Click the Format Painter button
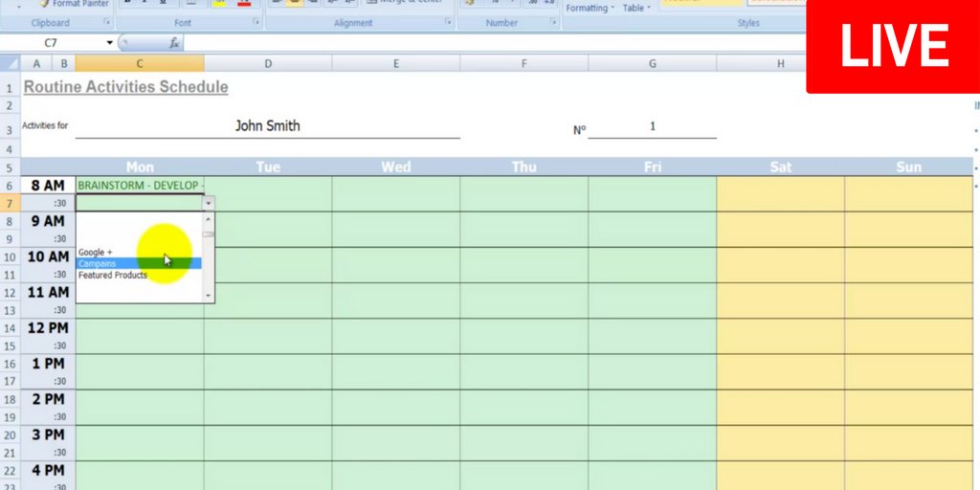Image resolution: width=980 pixels, height=490 pixels. [x=73, y=4]
